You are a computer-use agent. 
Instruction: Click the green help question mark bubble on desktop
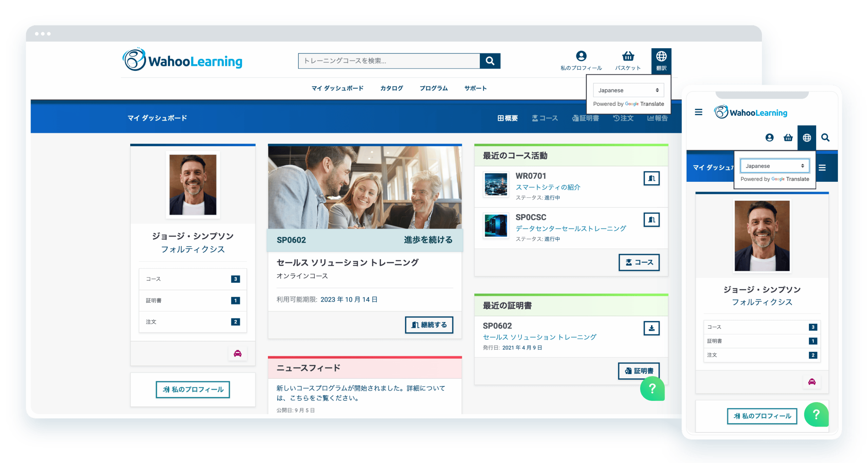[652, 389]
